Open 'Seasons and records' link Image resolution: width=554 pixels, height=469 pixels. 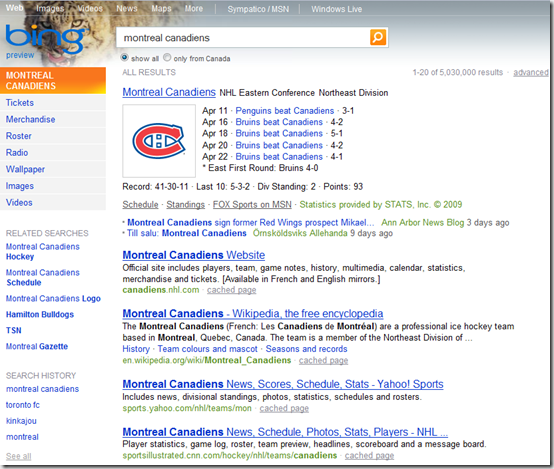pos(306,349)
